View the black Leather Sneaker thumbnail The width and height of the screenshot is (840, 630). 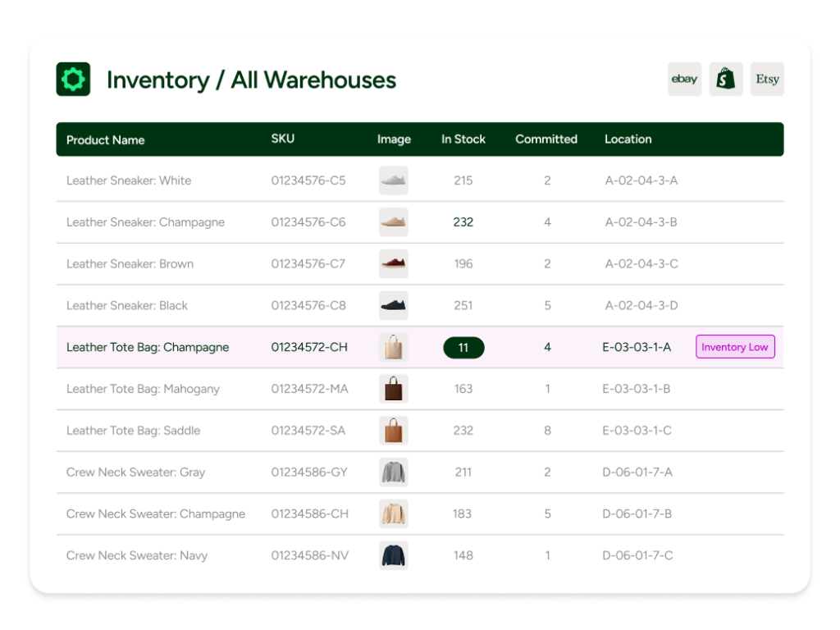tap(394, 305)
